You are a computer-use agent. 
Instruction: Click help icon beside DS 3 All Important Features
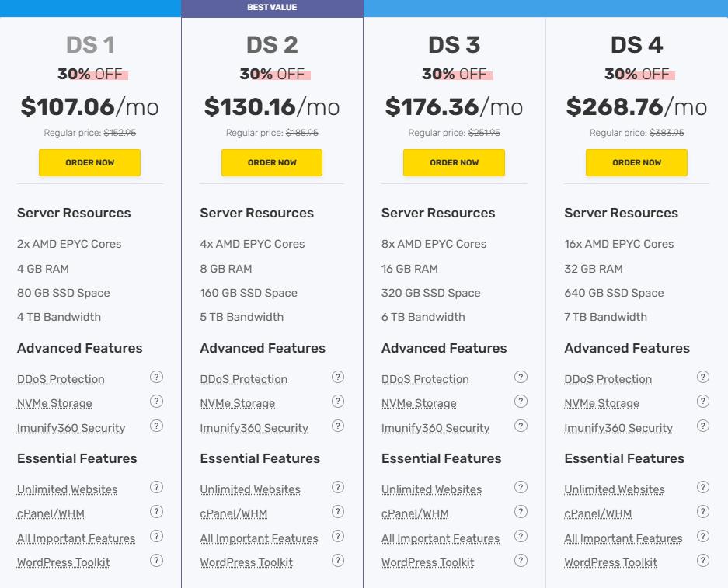pos(521,536)
